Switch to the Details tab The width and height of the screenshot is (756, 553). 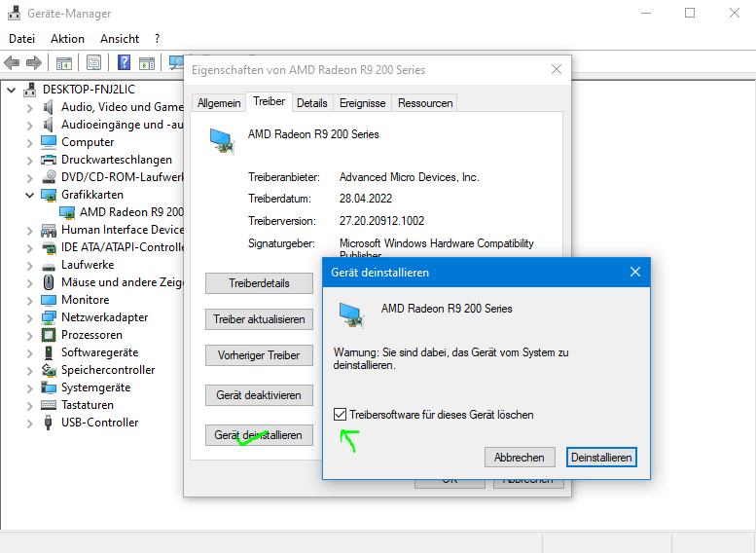tap(312, 103)
